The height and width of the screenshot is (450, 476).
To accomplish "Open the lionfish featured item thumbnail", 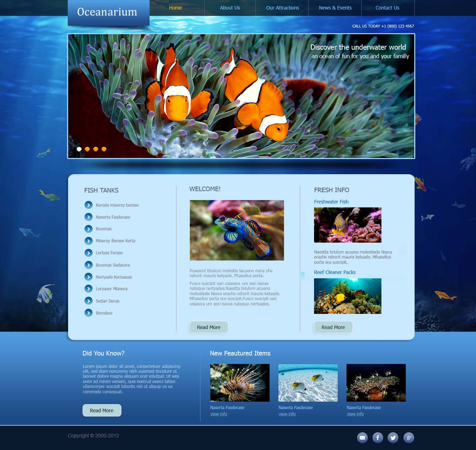I will click(240, 383).
